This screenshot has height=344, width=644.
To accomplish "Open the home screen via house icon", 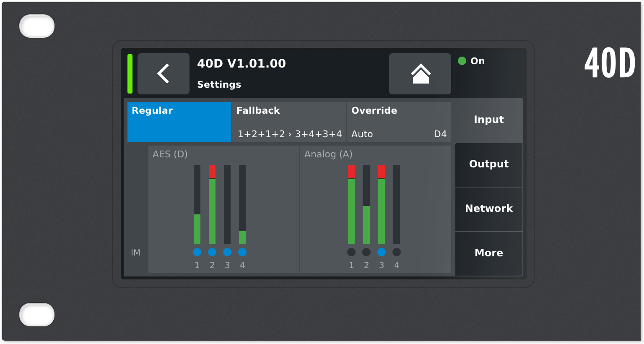I will (x=420, y=74).
